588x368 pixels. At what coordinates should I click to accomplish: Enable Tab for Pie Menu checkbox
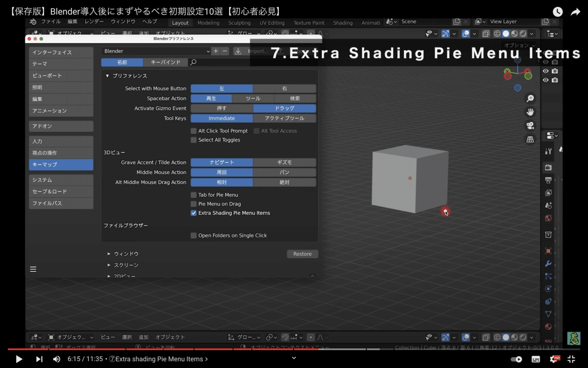(194, 195)
